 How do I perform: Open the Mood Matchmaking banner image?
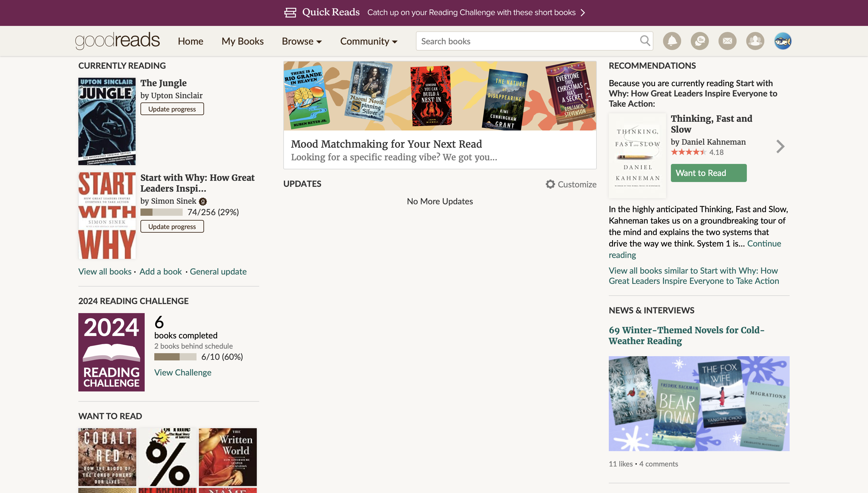coord(440,96)
